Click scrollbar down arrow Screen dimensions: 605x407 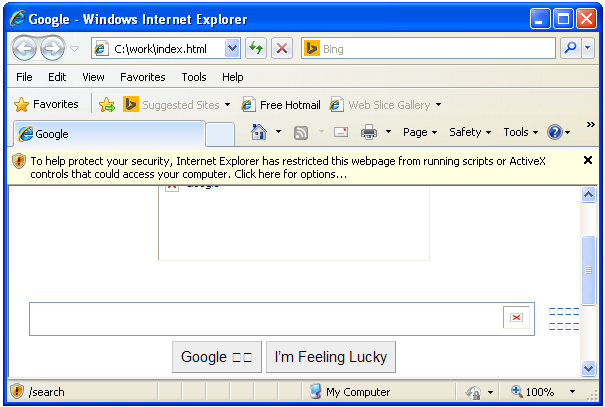click(588, 368)
